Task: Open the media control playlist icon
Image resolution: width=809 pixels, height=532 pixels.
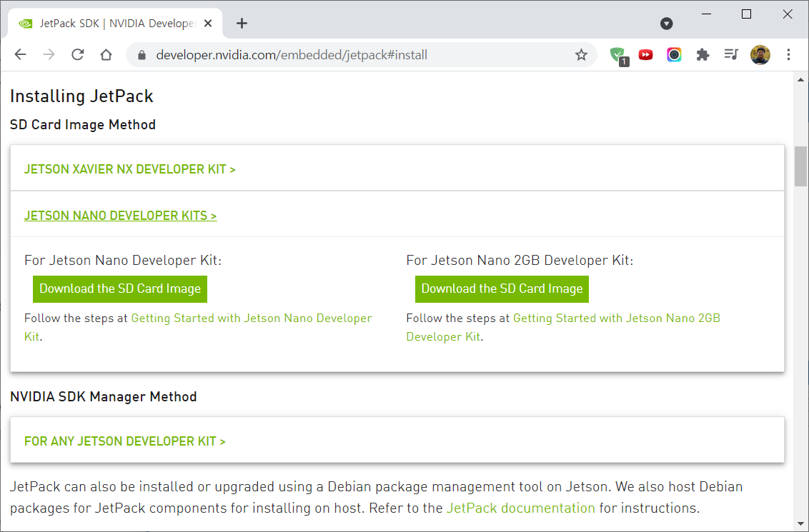Action: click(731, 54)
